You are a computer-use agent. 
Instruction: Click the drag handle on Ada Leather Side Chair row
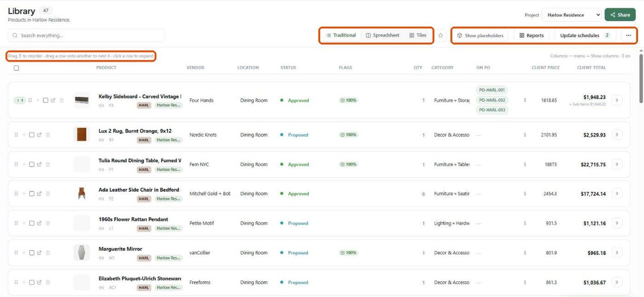(17, 194)
